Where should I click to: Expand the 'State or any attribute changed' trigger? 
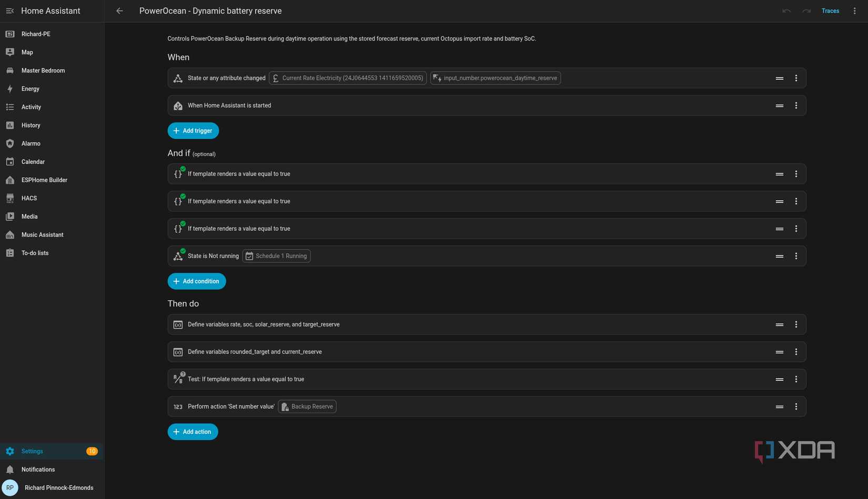pyautogui.click(x=487, y=78)
